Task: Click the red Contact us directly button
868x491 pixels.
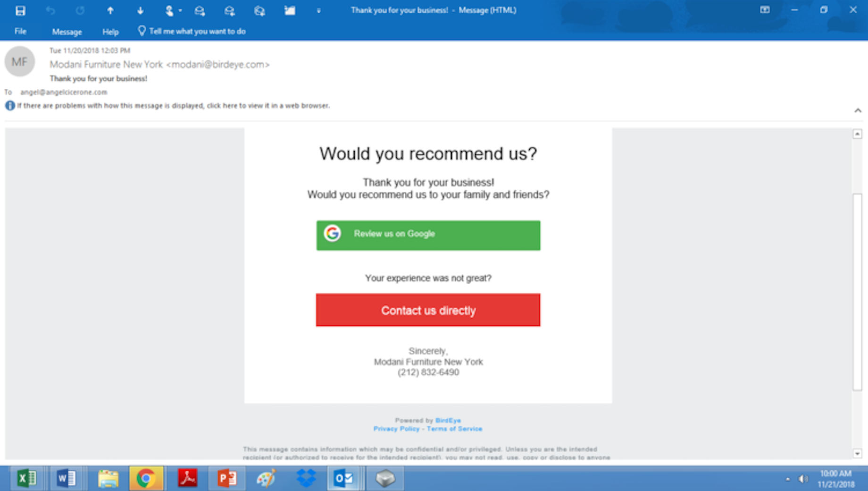Action: click(428, 310)
